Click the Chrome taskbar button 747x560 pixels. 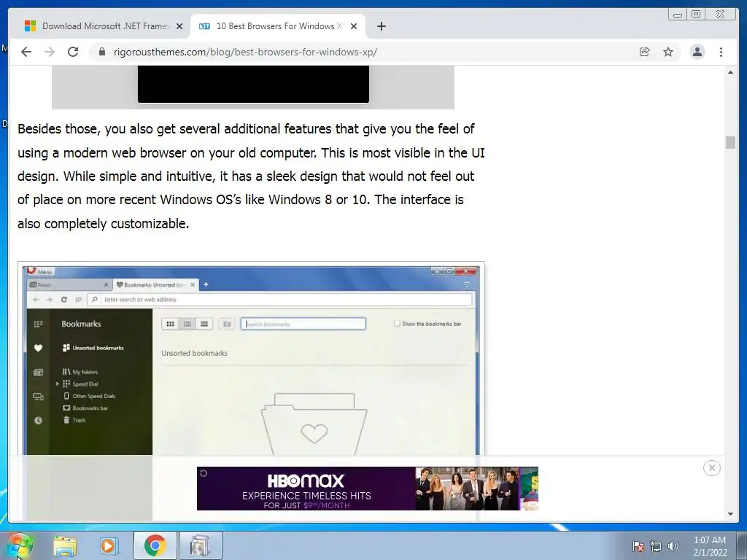coord(155,545)
